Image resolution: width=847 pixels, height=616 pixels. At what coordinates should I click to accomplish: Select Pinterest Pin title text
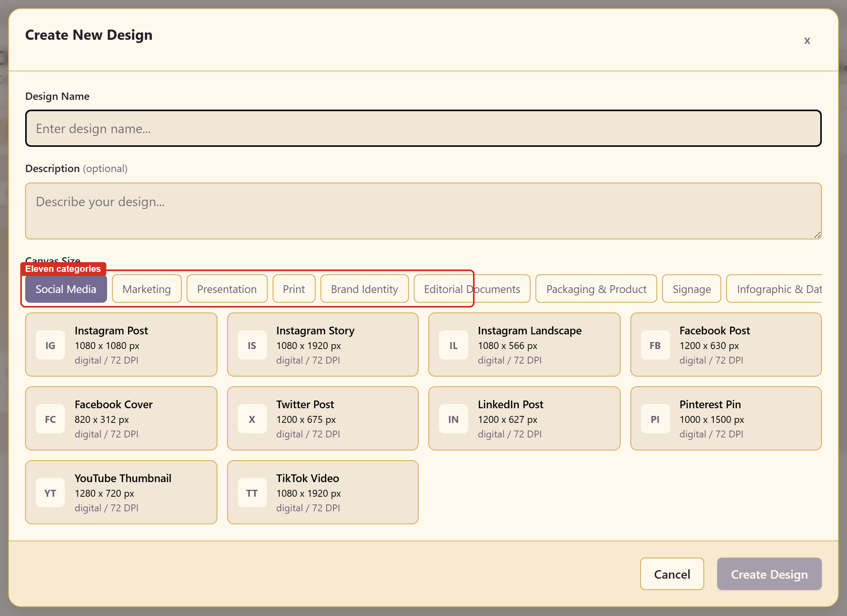tap(710, 405)
